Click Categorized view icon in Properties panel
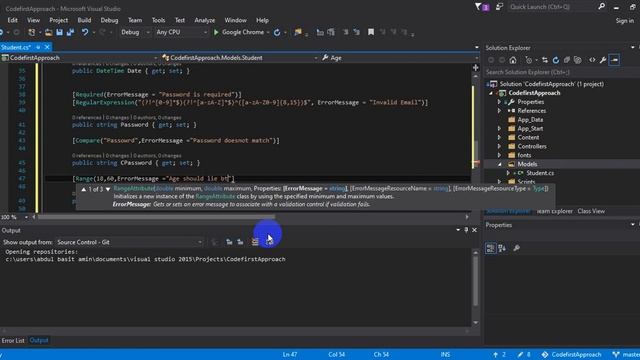The image size is (640, 360). click(491, 248)
